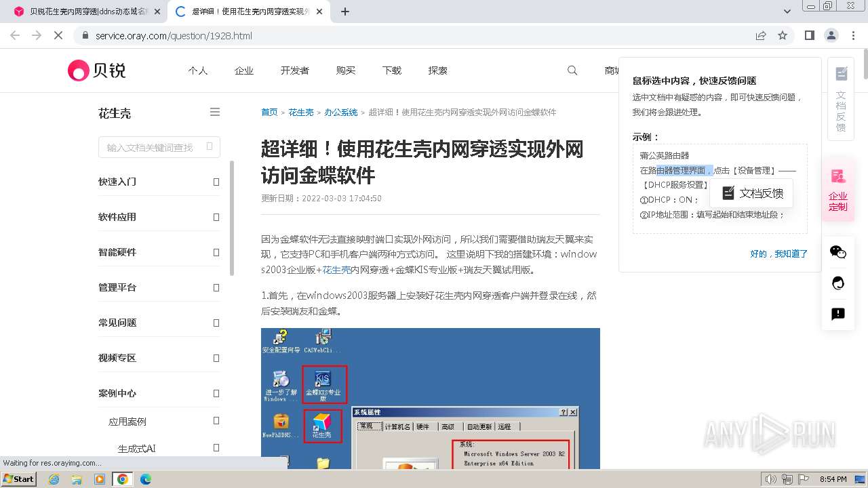Viewport: 868px width, 488px height.
Task: Click the Chrome taskbar icon
Action: [x=123, y=479]
